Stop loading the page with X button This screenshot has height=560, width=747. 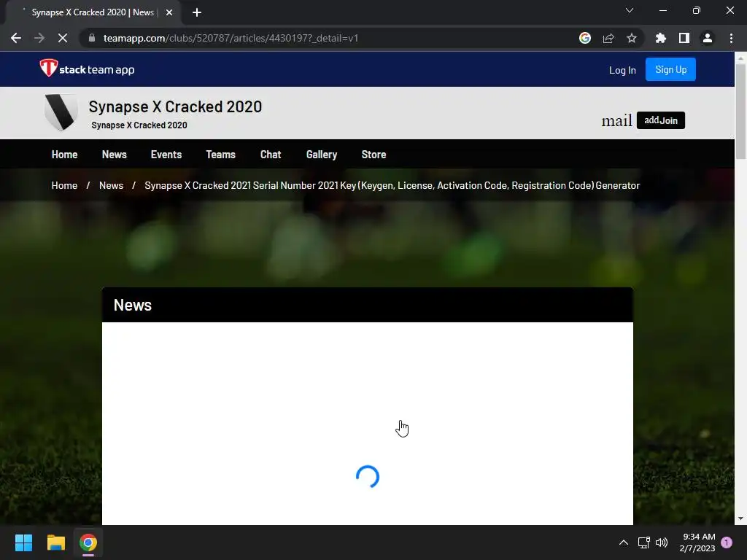63,38
